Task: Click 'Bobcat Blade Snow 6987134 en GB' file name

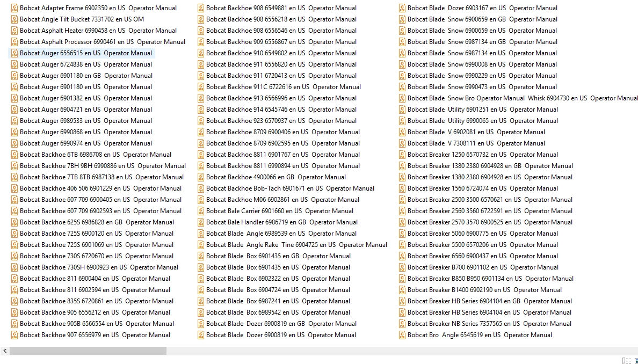Action: click(483, 41)
